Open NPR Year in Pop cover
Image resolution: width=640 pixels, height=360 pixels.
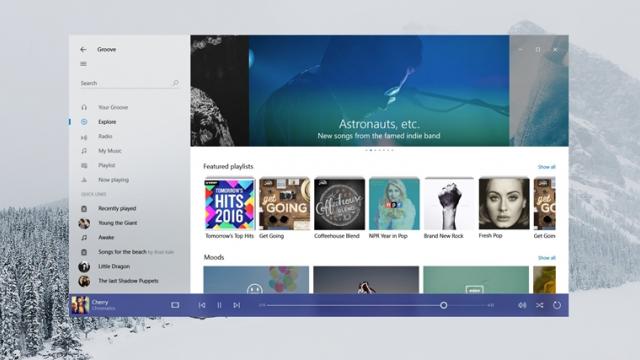click(x=394, y=204)
